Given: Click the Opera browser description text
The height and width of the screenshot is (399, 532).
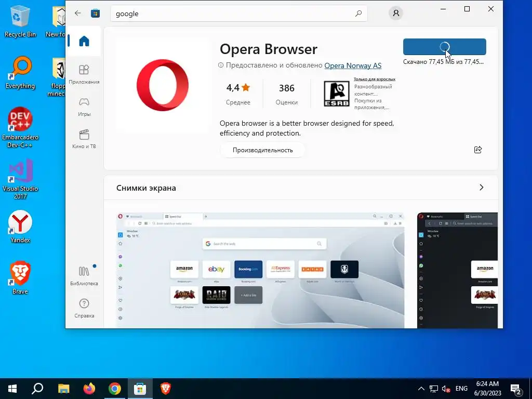Looking at the screenshot, I should [x=307, y=128].
